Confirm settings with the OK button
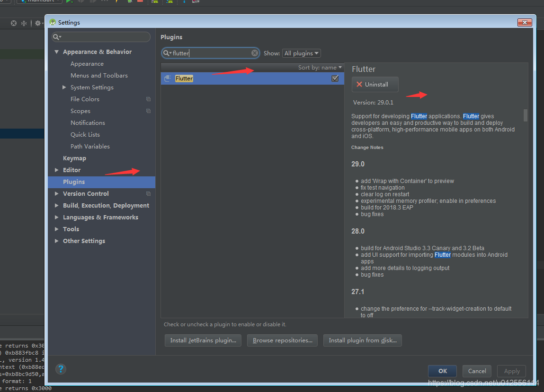Image resolution: width=544 pixels, height=392 pixels. [x=442, y=371]
